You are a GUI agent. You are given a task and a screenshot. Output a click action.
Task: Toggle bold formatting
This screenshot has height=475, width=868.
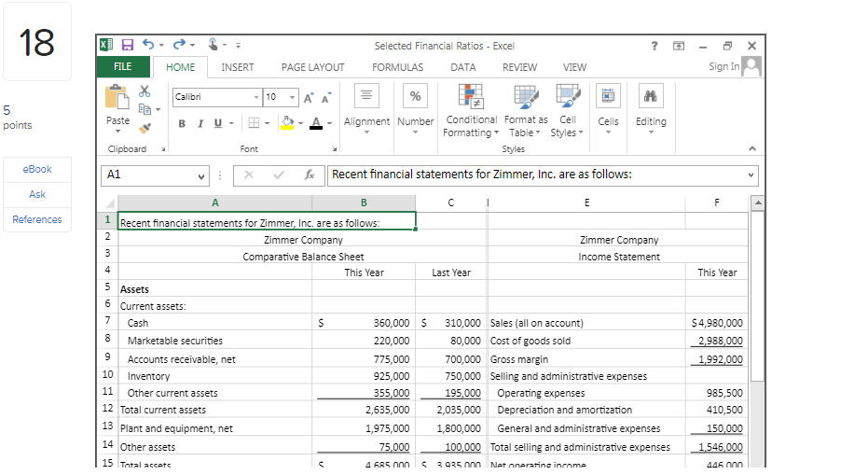[x=182, y=123]
